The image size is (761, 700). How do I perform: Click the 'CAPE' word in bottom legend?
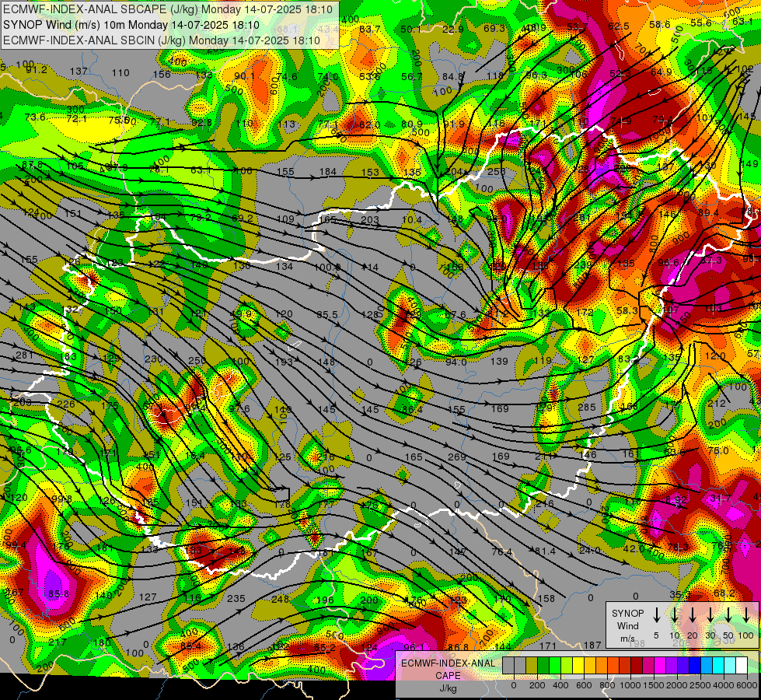pos(448,676)
